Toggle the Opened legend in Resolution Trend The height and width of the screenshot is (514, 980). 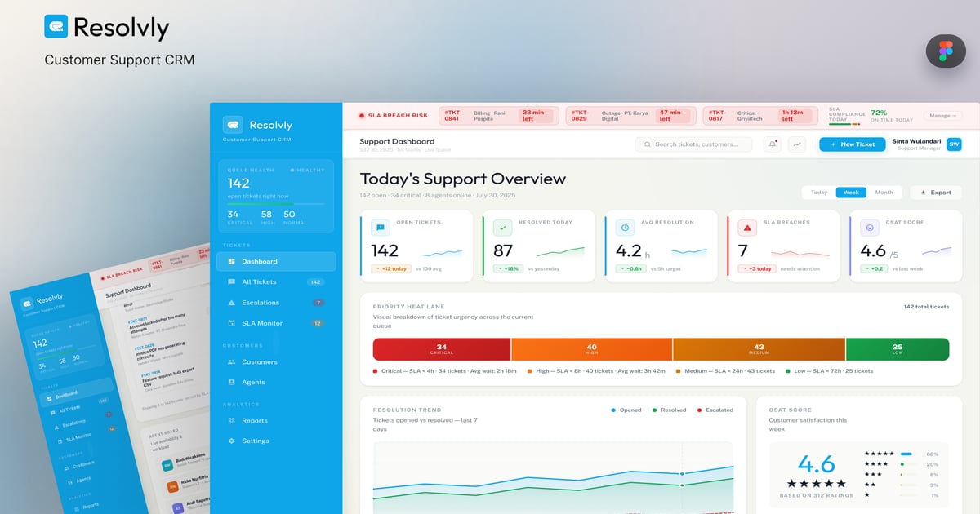[x=625, y=410]
